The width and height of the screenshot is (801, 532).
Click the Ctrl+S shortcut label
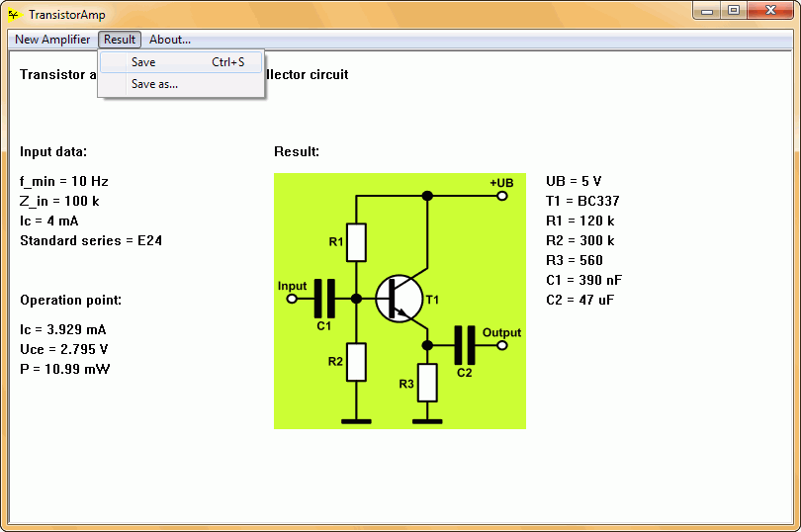[x=228, y=62]
